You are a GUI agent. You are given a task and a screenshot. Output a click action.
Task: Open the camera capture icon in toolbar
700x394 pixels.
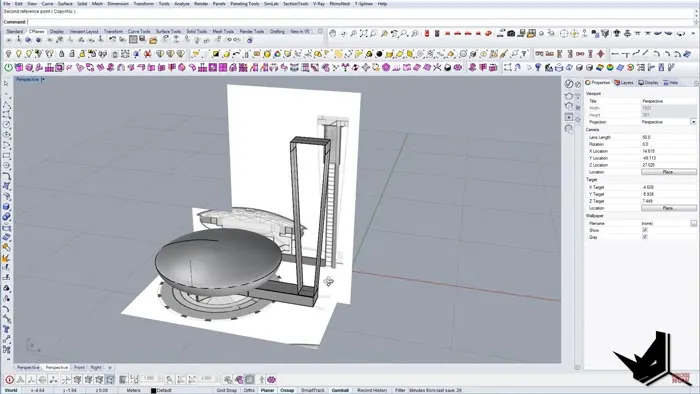coord(511,33)
